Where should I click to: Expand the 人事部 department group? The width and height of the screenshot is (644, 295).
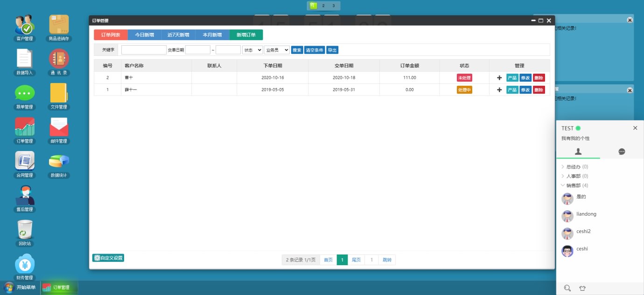click(573, 176)
